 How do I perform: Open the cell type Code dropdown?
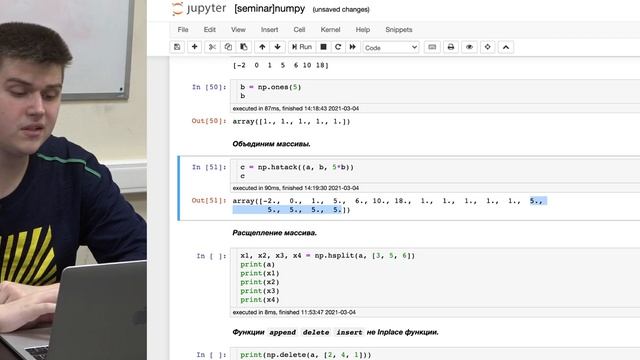(391, 47)
